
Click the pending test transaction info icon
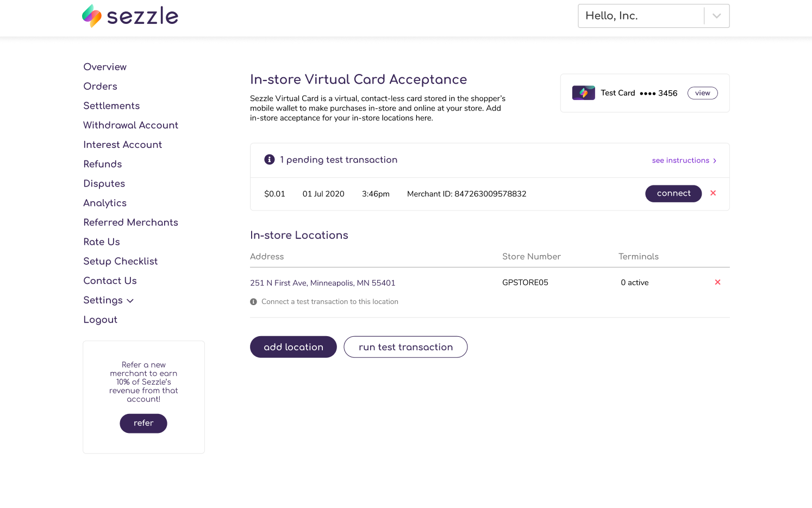pos(269,159)
